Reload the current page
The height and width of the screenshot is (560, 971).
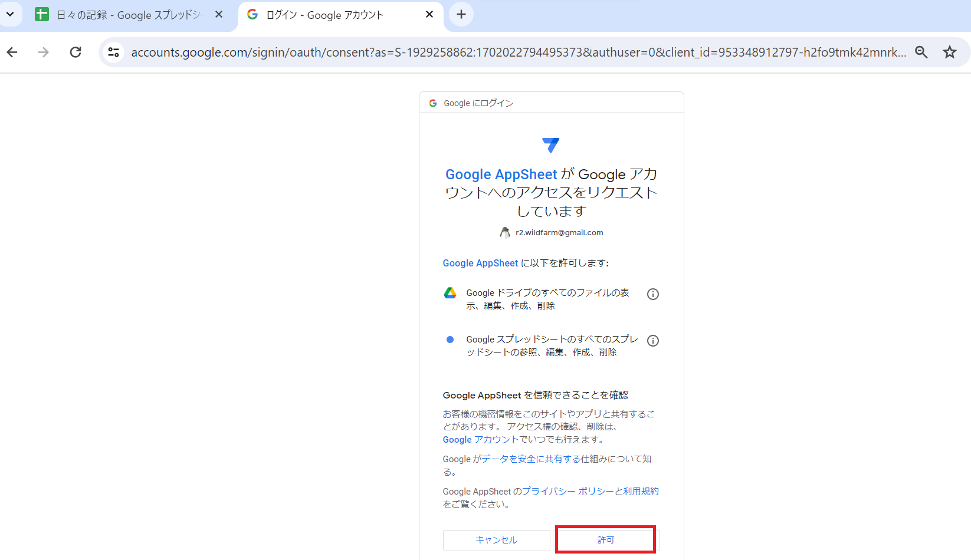click(76, 52)
